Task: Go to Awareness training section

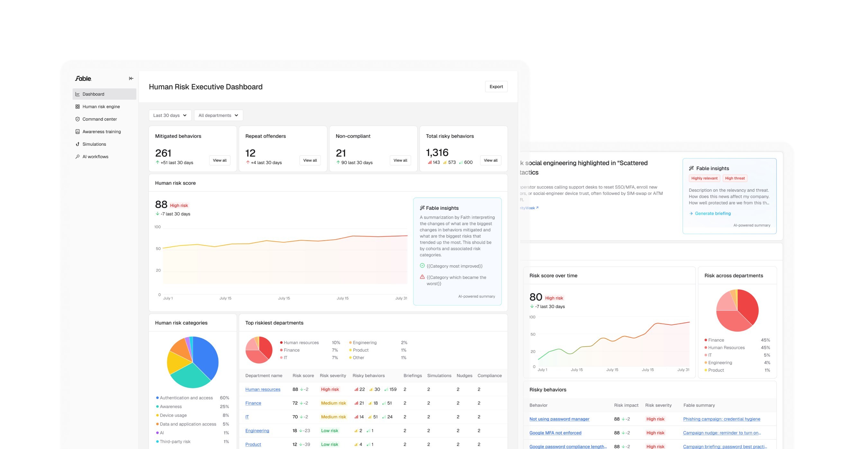Action: (x=101, y=132)
